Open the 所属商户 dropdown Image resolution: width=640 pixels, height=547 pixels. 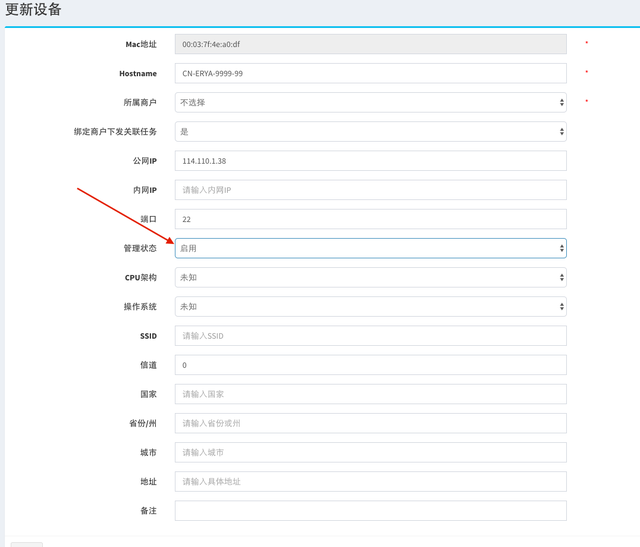371,102
